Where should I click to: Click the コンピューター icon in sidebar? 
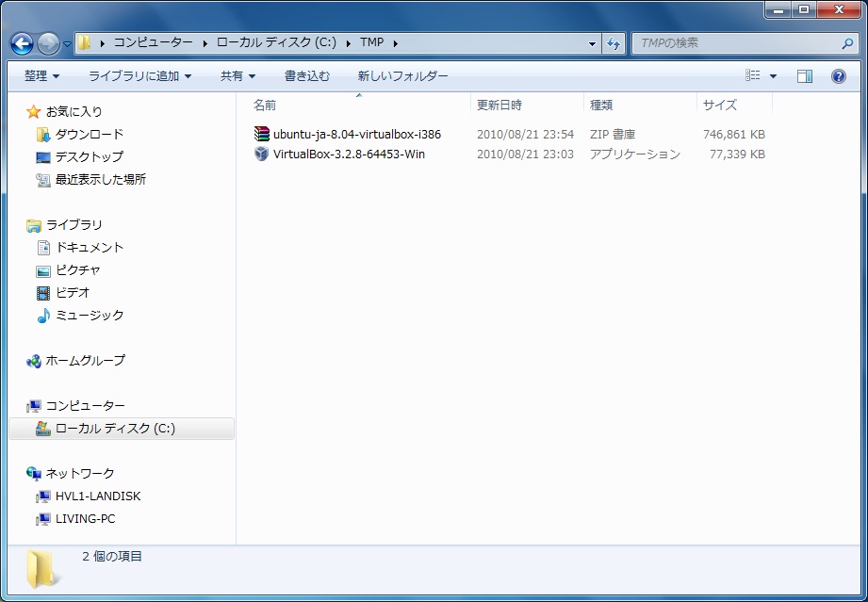(34, 407)
